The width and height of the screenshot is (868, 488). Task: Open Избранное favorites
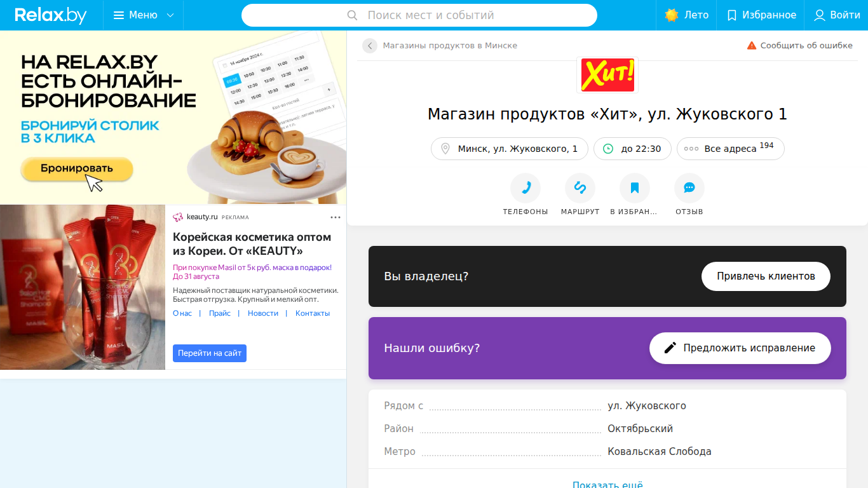click(x=761, y=15)
